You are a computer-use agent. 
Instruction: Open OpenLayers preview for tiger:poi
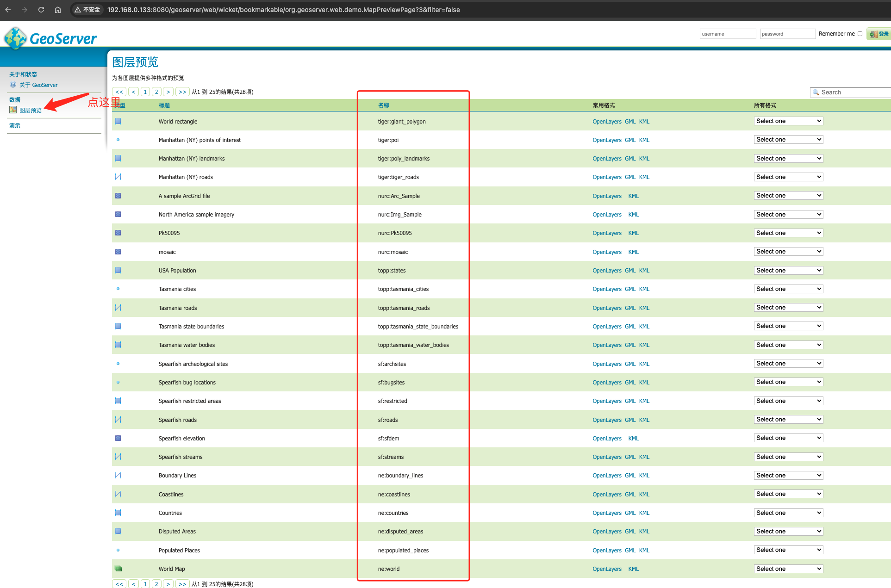[607, 140]
